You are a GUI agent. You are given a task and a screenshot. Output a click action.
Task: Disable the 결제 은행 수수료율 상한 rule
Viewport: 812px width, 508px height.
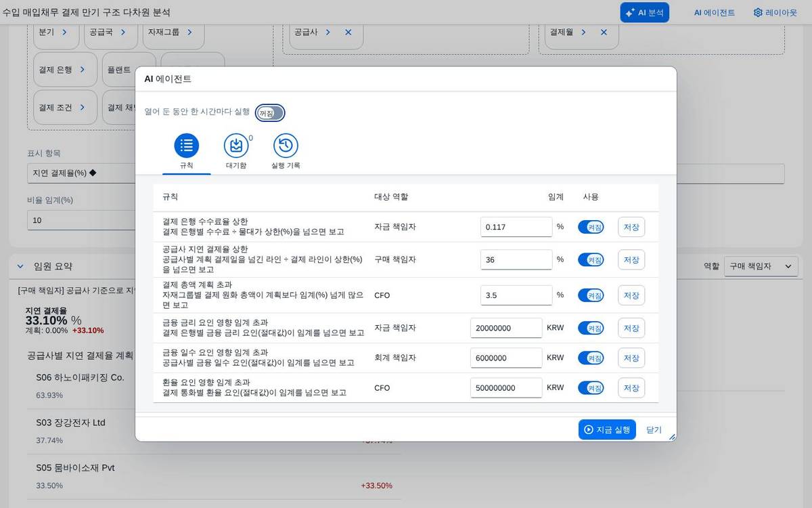tap(590, 227)
